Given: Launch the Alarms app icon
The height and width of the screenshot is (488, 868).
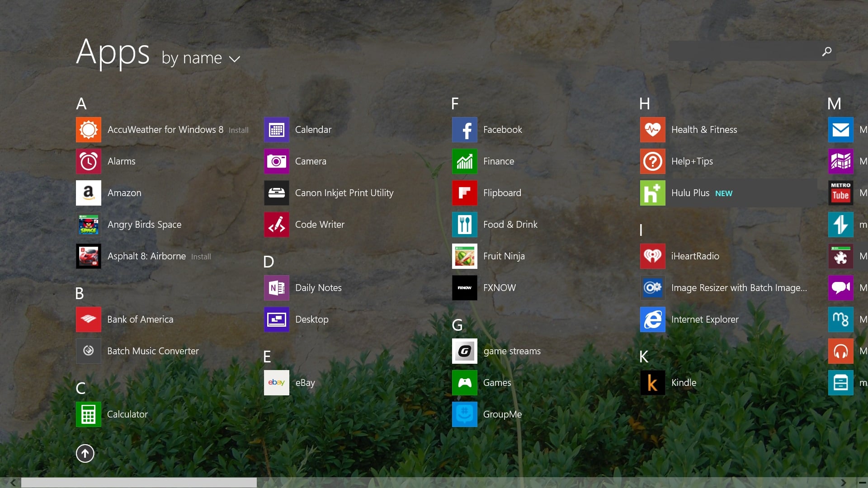Looking at the screenshot, I should tap(89, 161).
